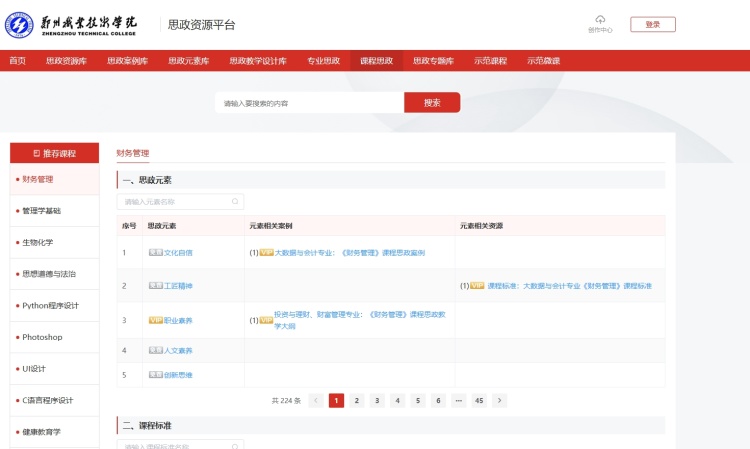
Task: Open the 工匠精神 element link
Action: (x=178, y=286)
